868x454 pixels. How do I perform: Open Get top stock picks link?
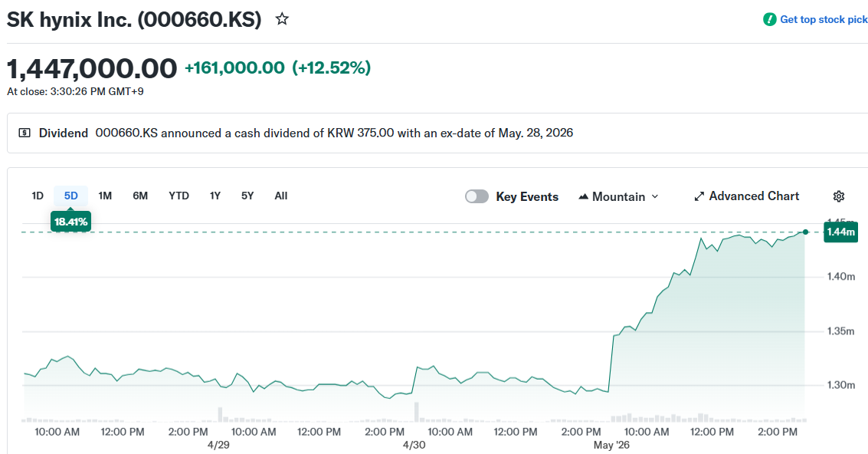(x=823, y=19)
